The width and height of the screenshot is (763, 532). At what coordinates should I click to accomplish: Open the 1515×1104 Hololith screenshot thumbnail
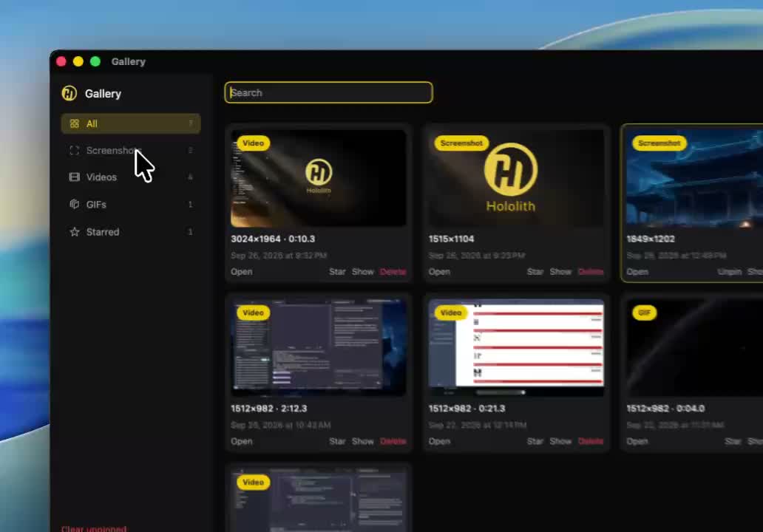(516, 179)
